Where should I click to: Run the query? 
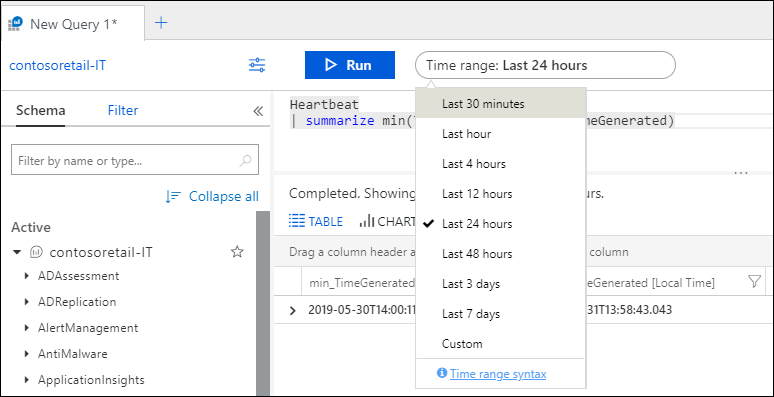tap(349, 65)
